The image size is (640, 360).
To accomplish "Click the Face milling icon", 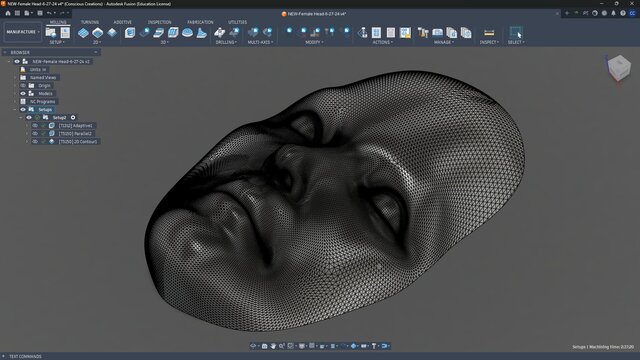I will click(x=112, y=33).
